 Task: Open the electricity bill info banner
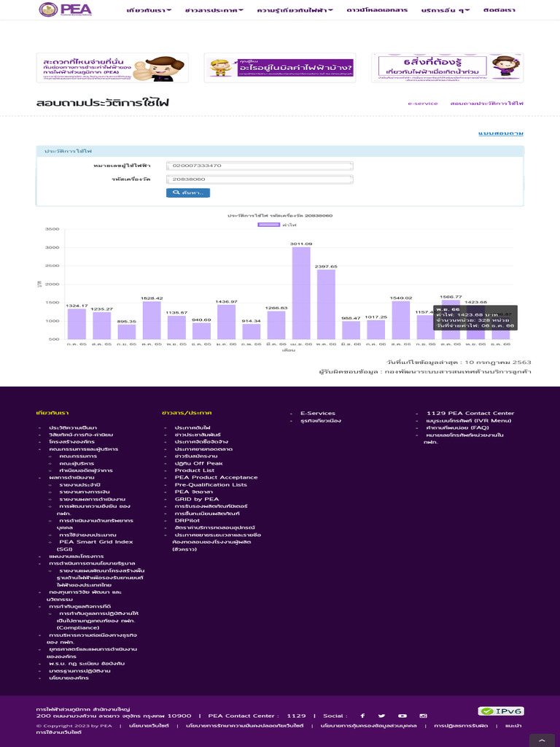click(x=280, y=68)
